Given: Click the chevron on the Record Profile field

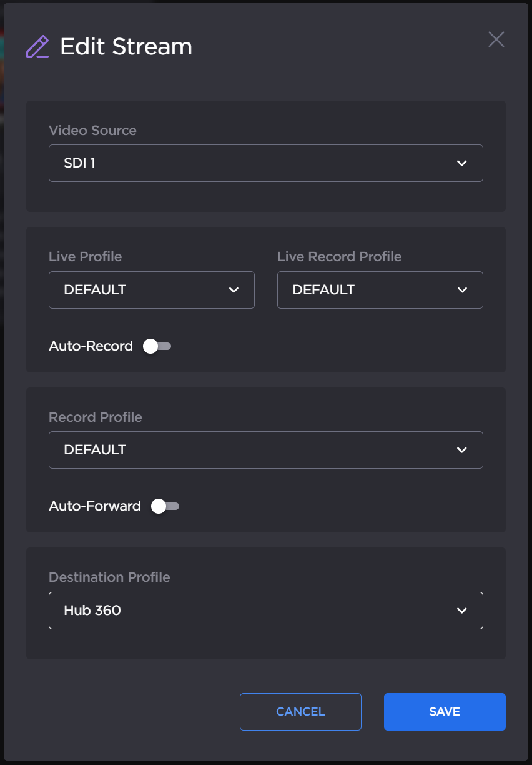Looking at the screenshot, I should (462, 450).
